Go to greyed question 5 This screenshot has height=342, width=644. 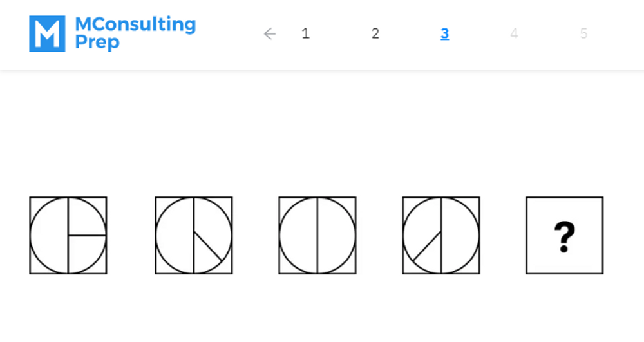click(x=583, y=34)
